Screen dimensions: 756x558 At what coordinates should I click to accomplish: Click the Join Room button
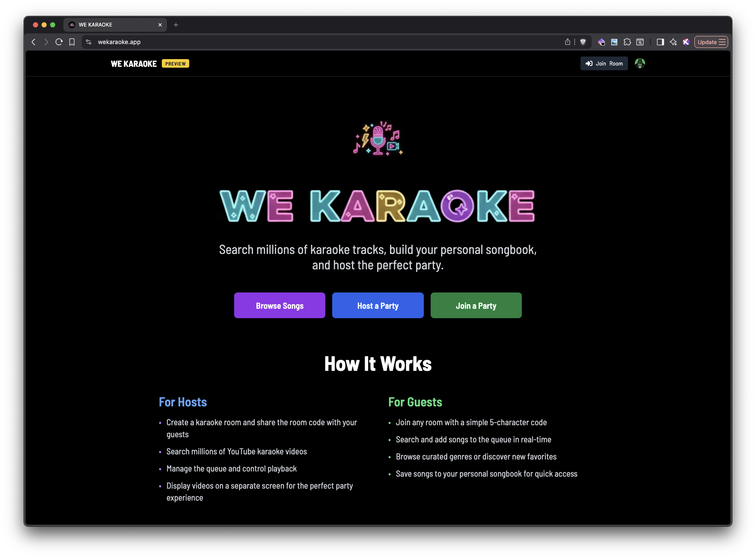[x=604, y=63]
